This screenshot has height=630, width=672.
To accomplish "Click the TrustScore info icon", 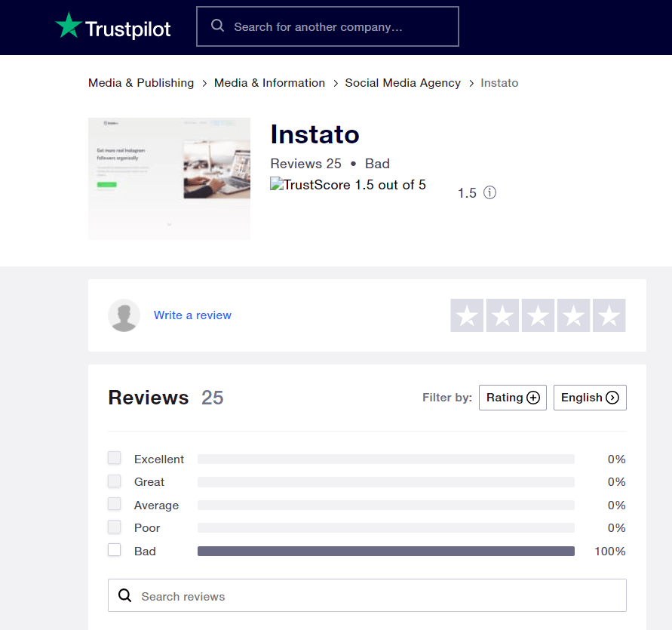I will pyautogui.click(x=489, y=192).
